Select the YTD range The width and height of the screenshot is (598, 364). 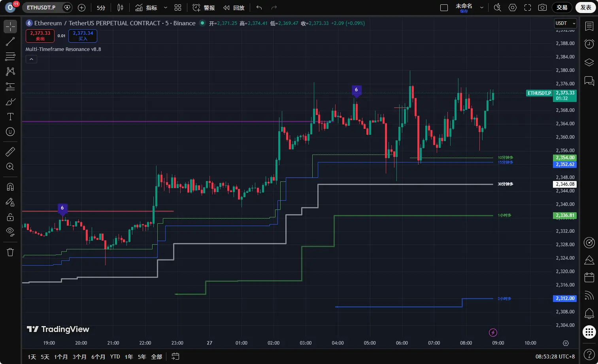(x=115, y=356)
